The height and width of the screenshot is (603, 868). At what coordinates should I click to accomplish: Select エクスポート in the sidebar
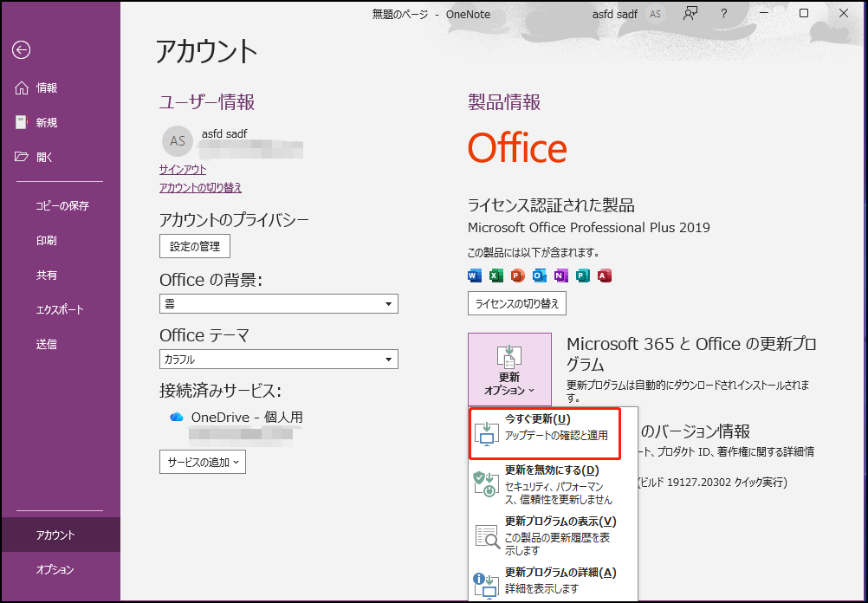(61, 309)
